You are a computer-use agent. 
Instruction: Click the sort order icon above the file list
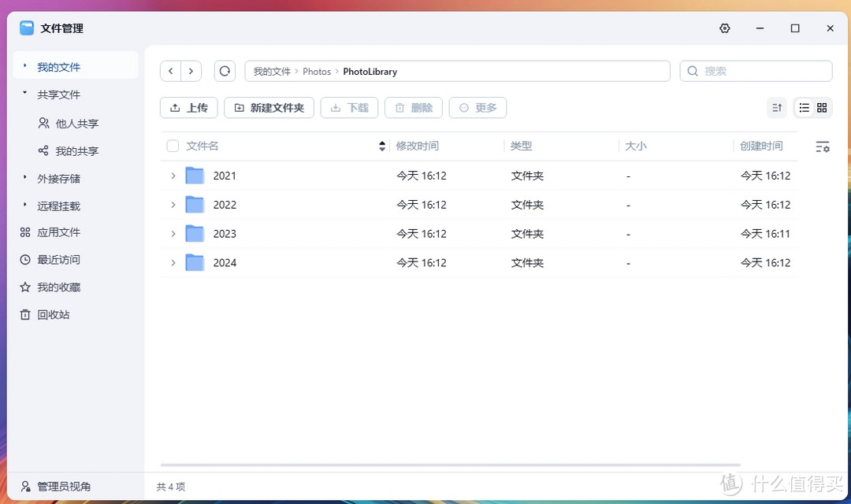click(777, 107)
